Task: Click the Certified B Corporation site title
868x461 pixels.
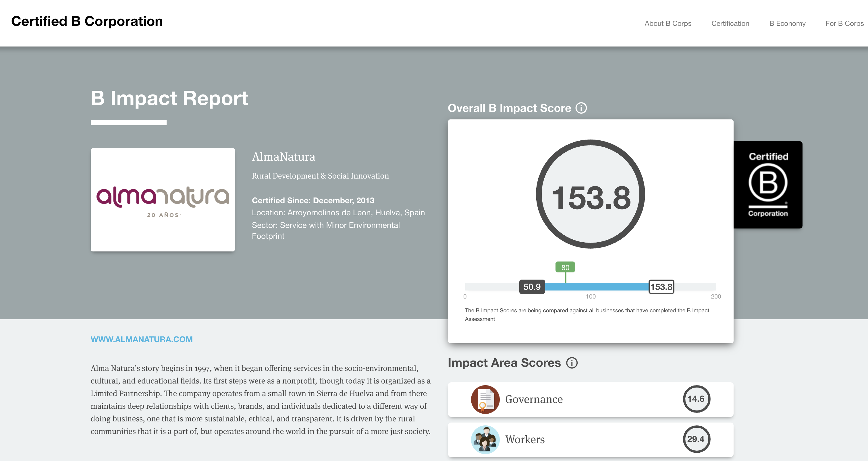Action: 87,21
